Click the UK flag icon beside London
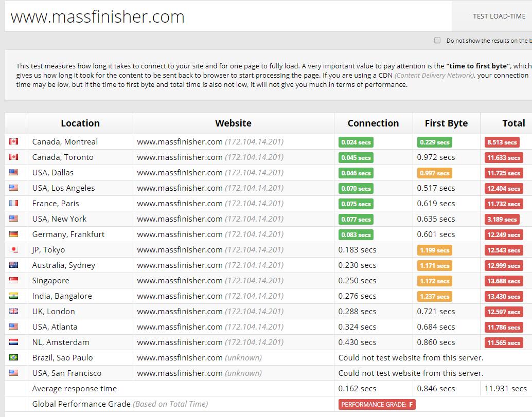 coord(13,312)
